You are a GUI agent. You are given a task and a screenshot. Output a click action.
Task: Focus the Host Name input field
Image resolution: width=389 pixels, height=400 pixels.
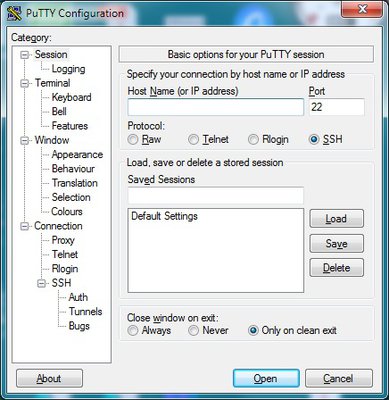pos(216,107)
